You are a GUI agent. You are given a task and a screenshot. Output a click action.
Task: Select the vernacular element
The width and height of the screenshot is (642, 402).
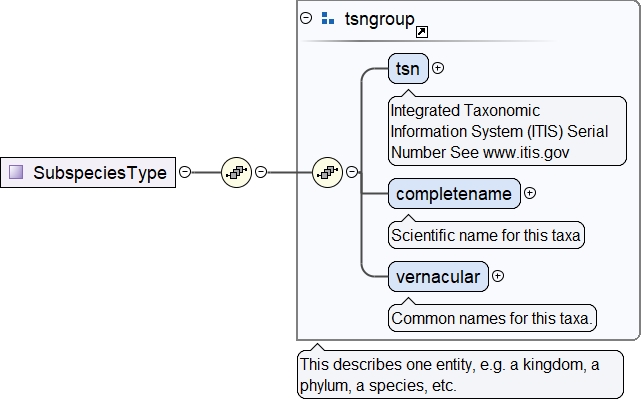[438, 277]
